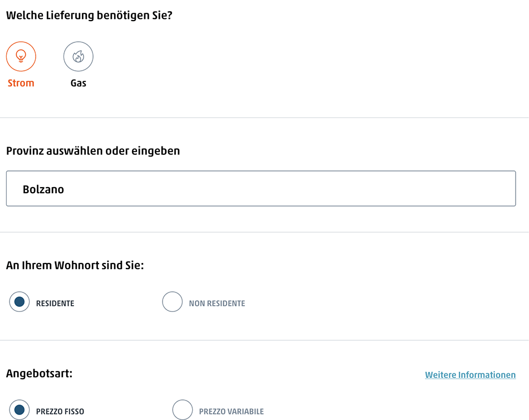The width and height of the screenshot is (529, 420).
Task: Click the 'Welche Lieferung benötigen Sie?' heading
Action: (90, 16)
